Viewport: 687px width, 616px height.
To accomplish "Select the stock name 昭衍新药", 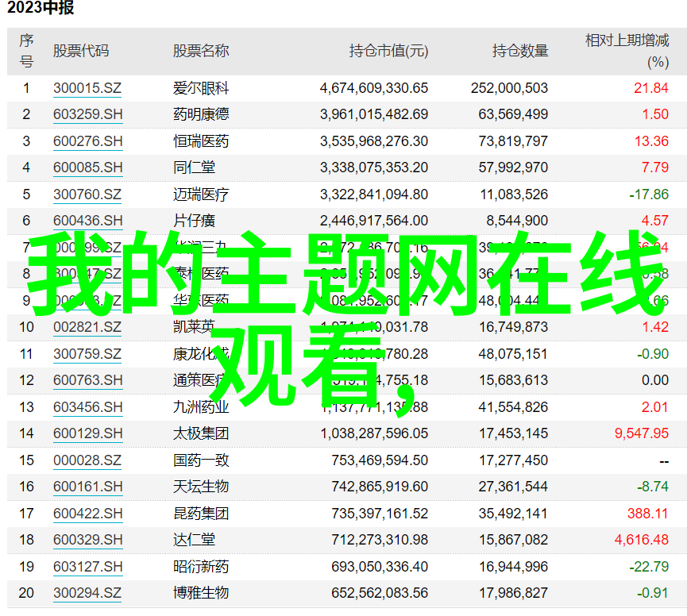I will (x=201, y=567).
